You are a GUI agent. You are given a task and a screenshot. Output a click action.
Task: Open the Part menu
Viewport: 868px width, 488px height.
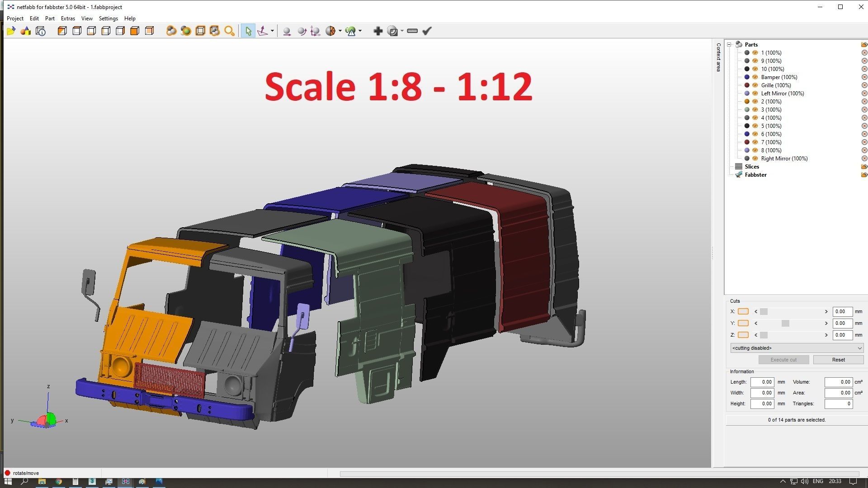50,19
